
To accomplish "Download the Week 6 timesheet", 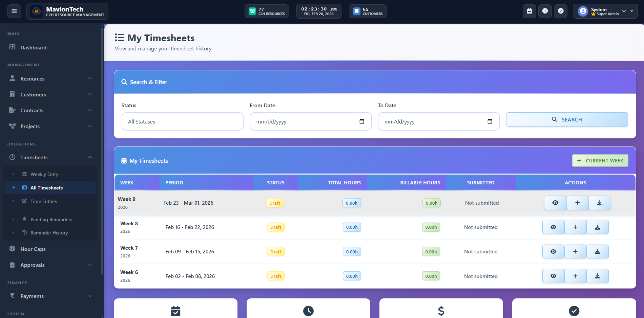I will tap(597, 276).
